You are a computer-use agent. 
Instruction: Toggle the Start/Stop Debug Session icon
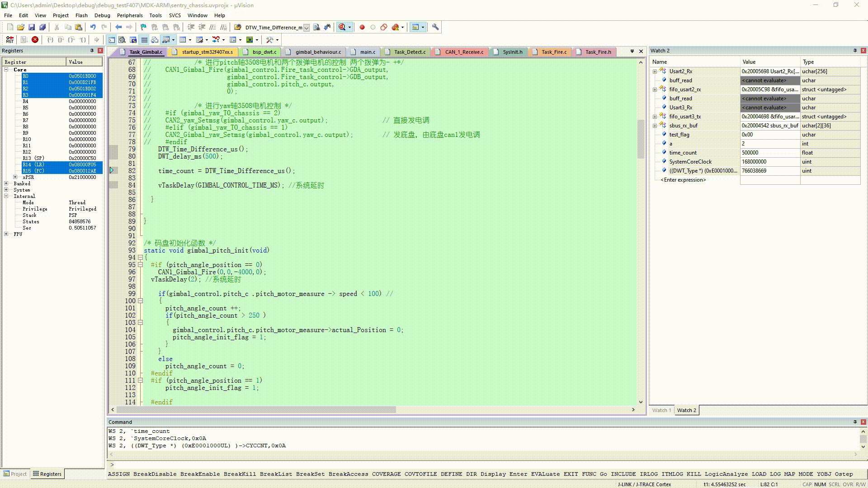[342, 27]
